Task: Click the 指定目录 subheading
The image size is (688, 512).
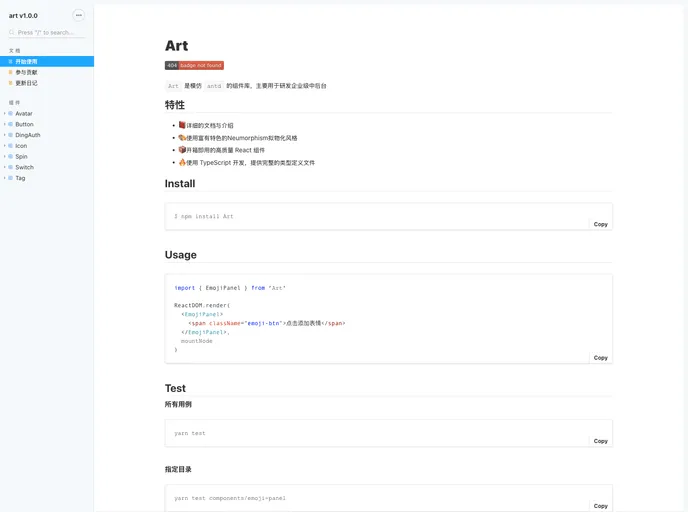Action: pos(178,469)
